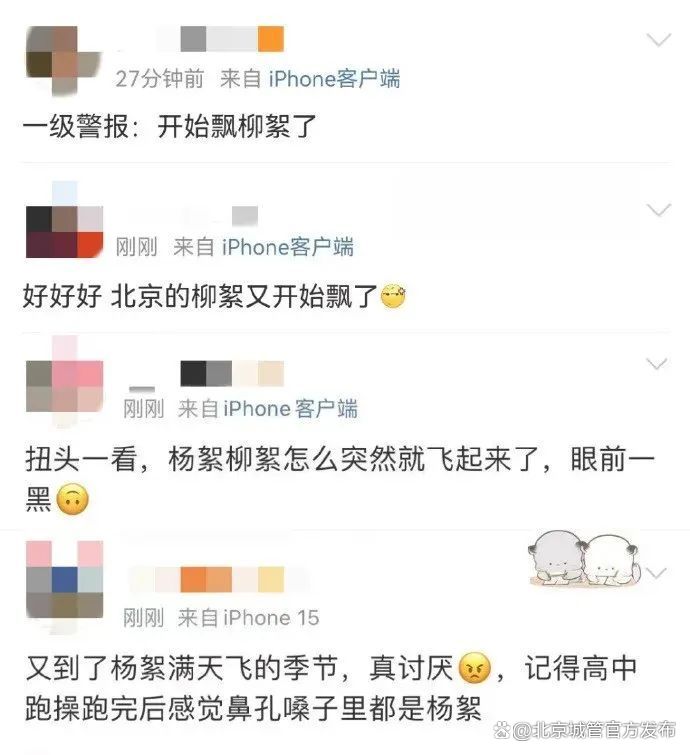
Task: Tap iPhone 客户端 source link on third post
Action: pyautogui.click(x=290, y=409)
